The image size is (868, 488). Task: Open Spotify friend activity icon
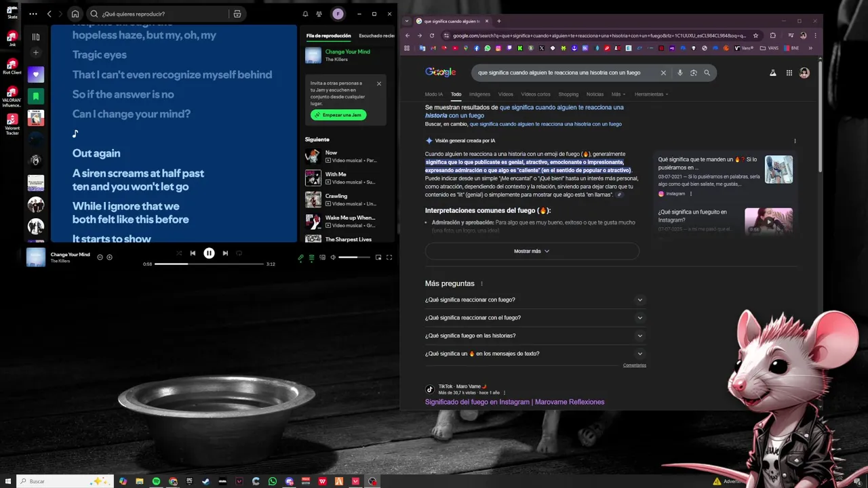[319, 14]
